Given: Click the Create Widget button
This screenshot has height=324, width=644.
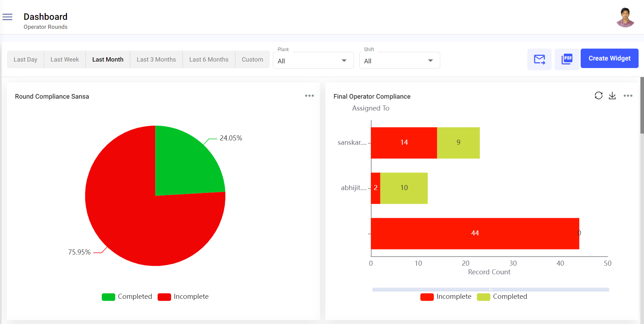Looking at the screenshot, I should click(609, 58).
